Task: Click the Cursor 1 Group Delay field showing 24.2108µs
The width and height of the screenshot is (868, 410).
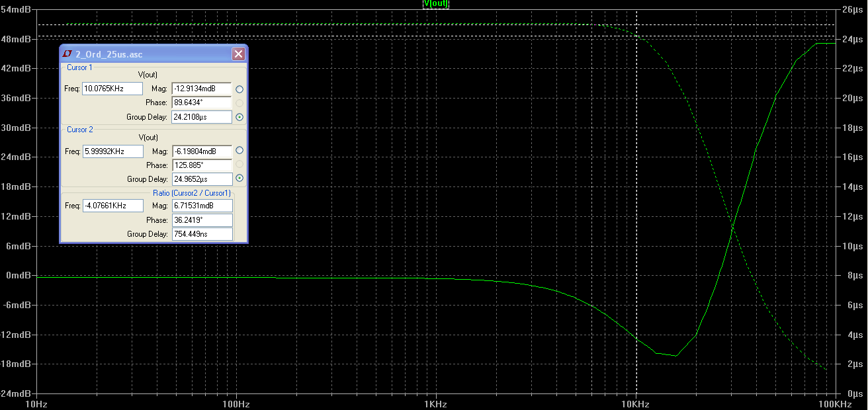Action: point(202,117)
